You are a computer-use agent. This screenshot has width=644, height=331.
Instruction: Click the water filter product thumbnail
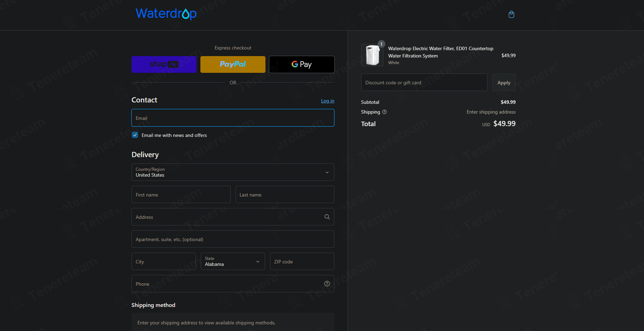point(372,55)
